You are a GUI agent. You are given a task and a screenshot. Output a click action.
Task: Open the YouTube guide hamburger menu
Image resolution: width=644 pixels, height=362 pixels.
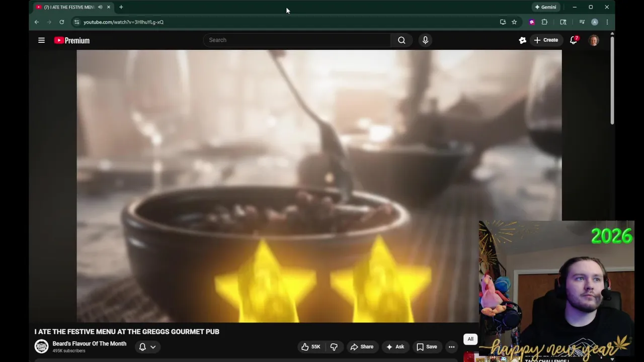41,40
